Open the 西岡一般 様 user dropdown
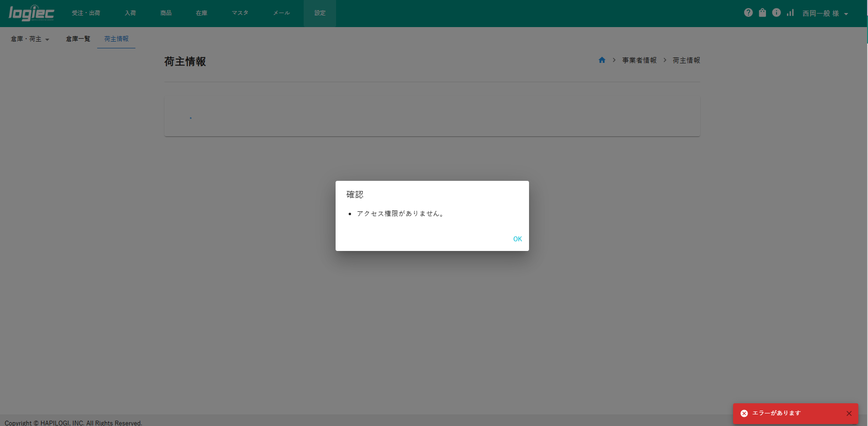 [825, 14]
